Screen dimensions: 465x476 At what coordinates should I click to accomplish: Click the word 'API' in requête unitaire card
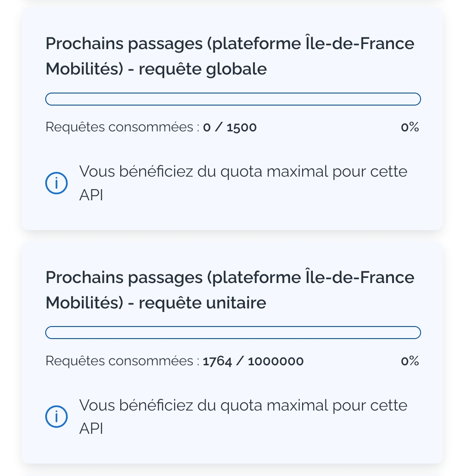(91, 429)
